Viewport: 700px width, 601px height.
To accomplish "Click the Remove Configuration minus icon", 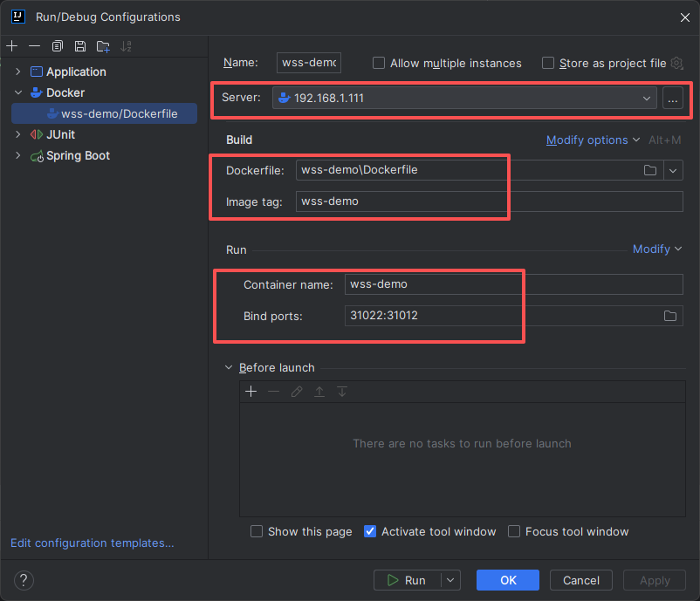I will [34, 46].
